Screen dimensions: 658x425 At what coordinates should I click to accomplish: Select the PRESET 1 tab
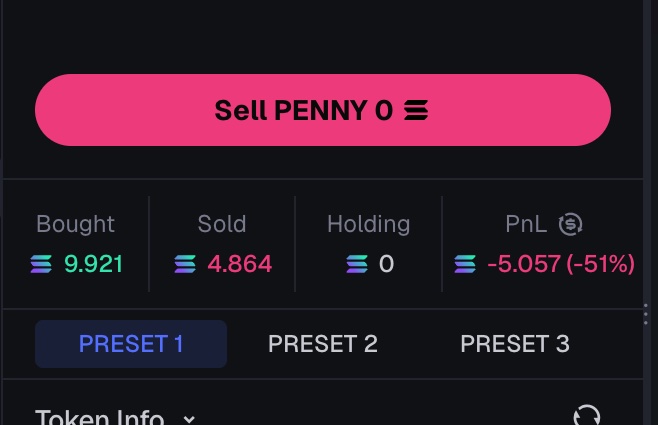click(x=131, y=344)
